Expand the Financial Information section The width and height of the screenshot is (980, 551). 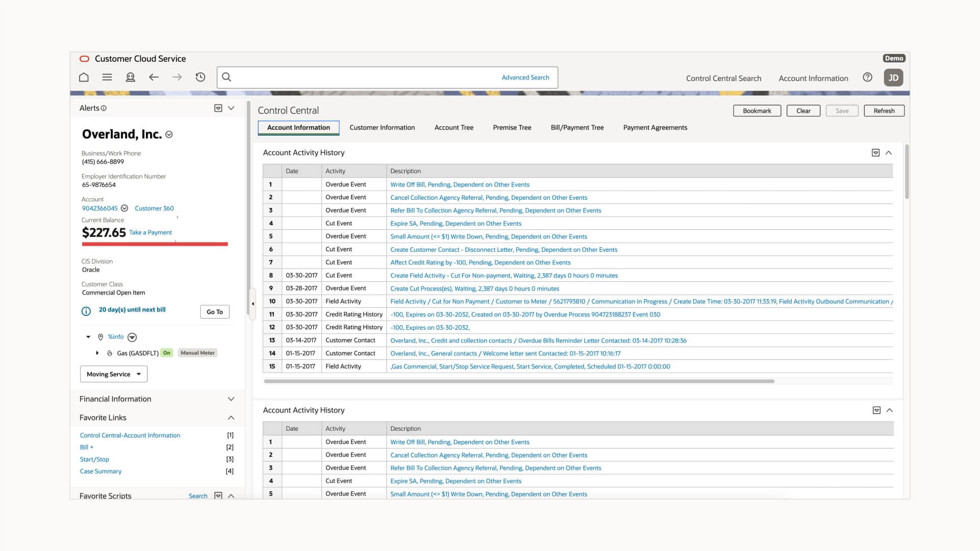click(231, 399)
